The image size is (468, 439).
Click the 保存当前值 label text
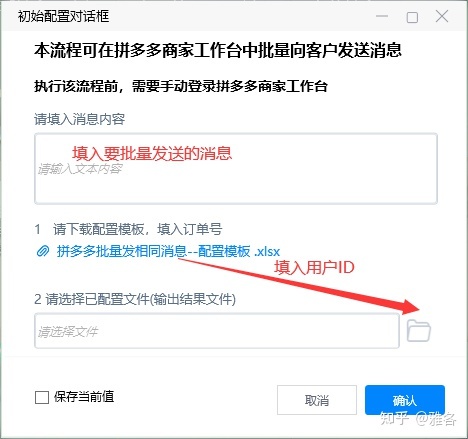(x=84, y=397)
